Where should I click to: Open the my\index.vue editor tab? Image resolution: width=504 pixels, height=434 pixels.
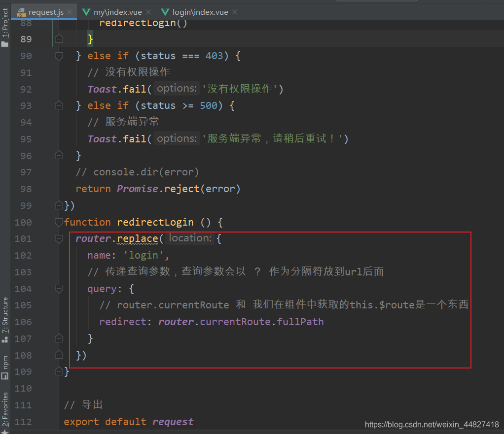pyautogui.click(x=117, y=12)
